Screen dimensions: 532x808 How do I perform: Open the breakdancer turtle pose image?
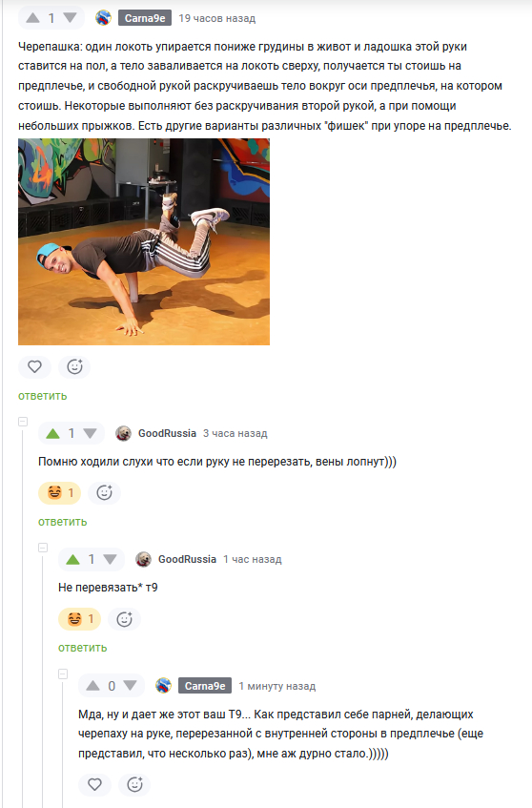[144, 241]
